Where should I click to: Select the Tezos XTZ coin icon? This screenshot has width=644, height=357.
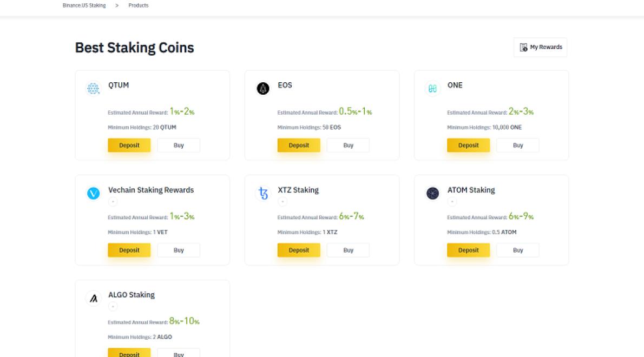[x=263, y=193]
